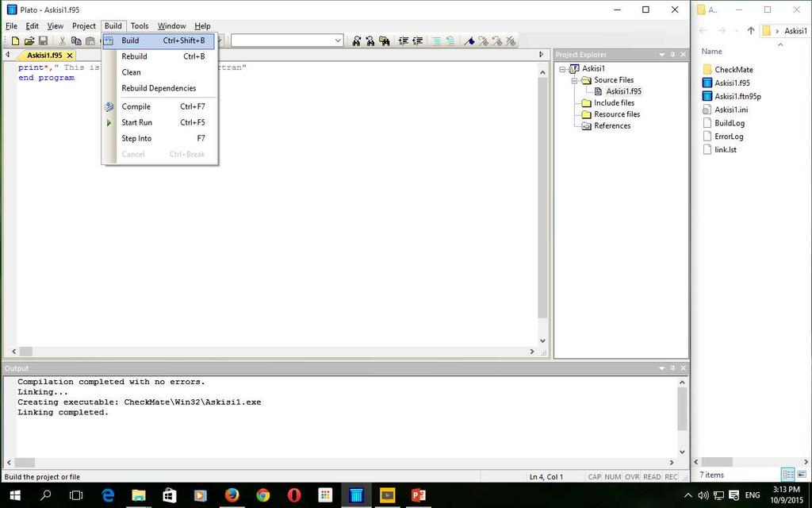Collapse the file explorer ribbon chevron

pos(780,44)
